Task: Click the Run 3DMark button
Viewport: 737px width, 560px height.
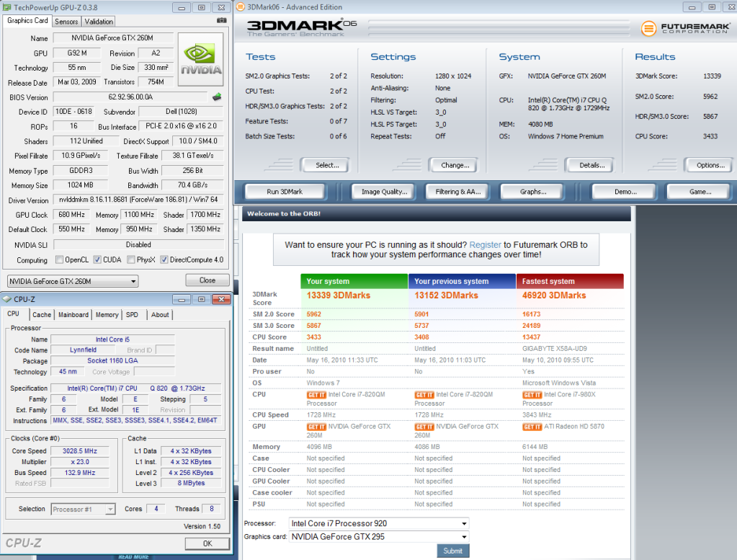Action: pyautogui.click(x=285, y=192)
